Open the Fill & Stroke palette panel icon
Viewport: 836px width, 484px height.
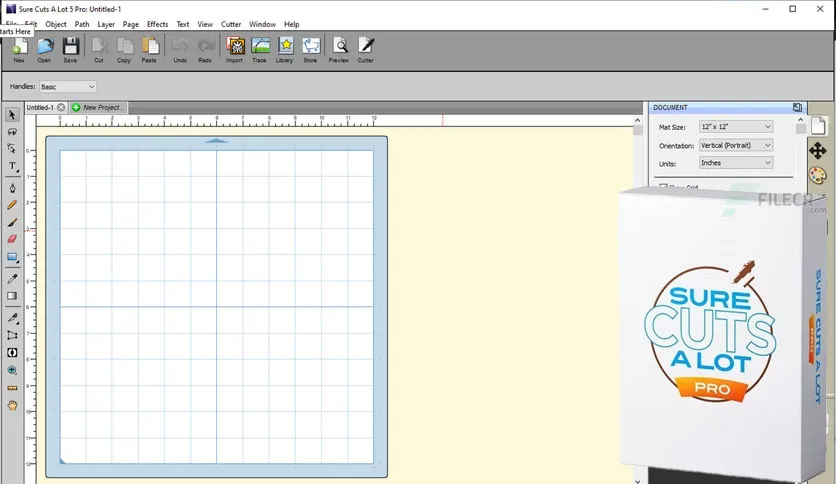click(817, 175)
